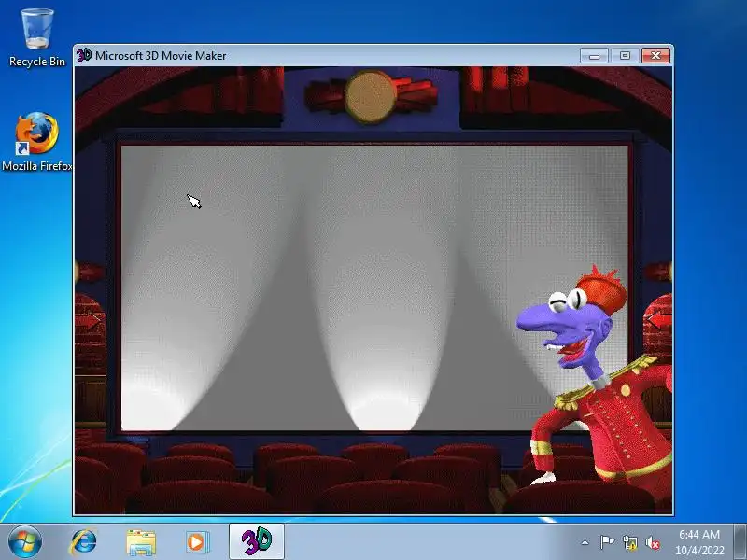Screen dimensions: 747x560
Task: Maximize the 3D Movie Maker window
Action: pos(625,56)
